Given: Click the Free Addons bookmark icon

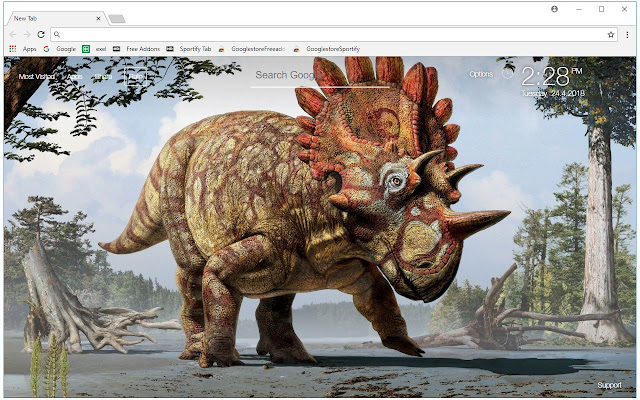Looking at the screenshot, I should tap(116, 49).
